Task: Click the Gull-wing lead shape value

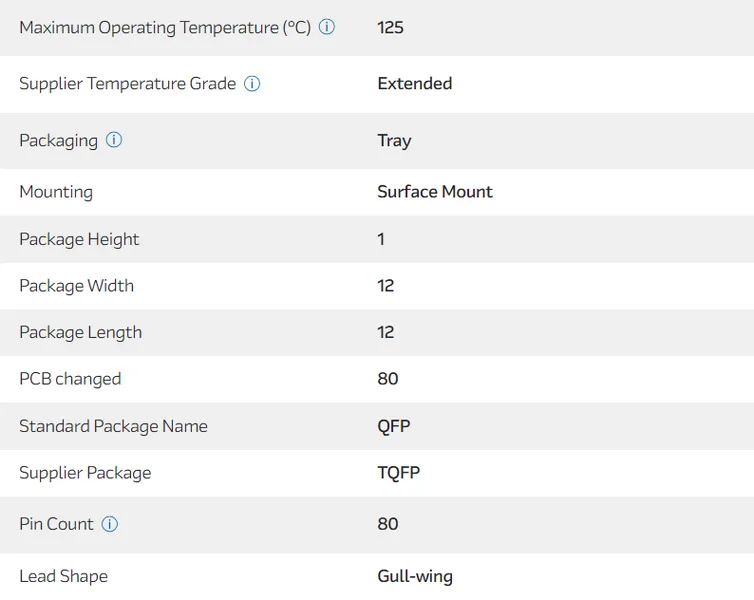Action: point(414,576)
